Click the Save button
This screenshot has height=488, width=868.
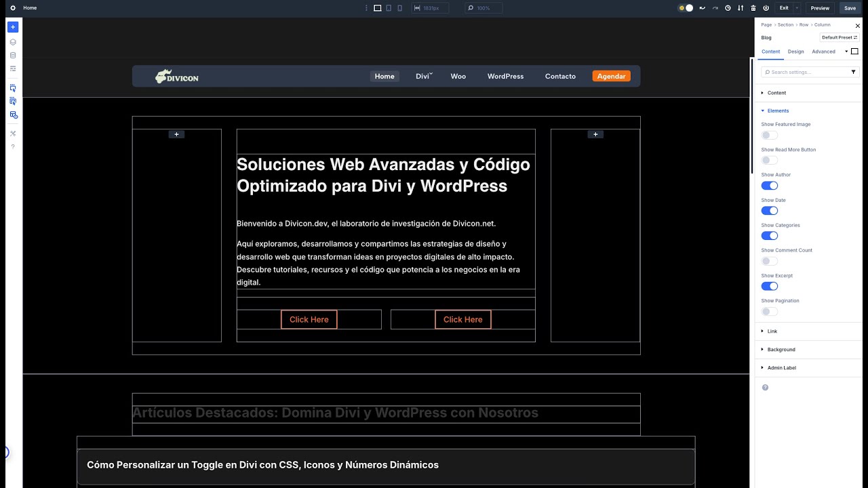click(x=850, y=8)
